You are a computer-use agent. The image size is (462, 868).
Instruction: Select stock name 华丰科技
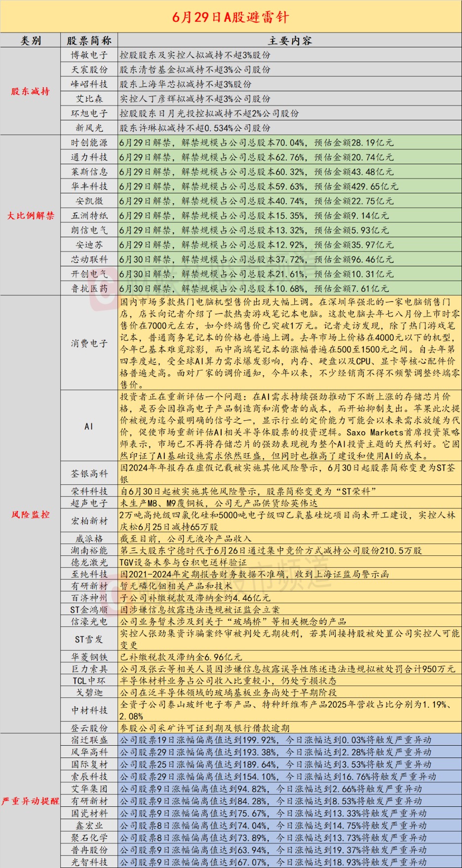(x=89, y=186)
